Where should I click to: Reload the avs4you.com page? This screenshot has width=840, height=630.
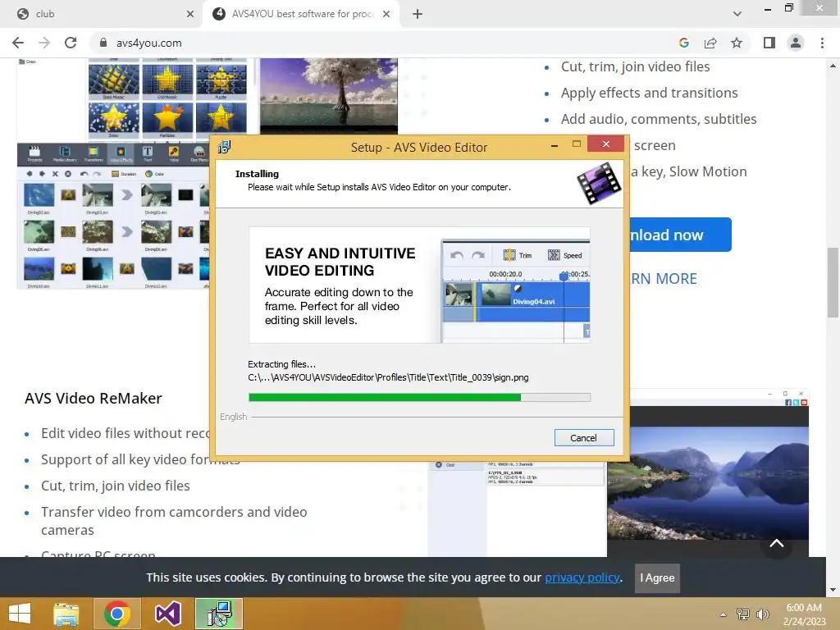click(x=71, y=43)
